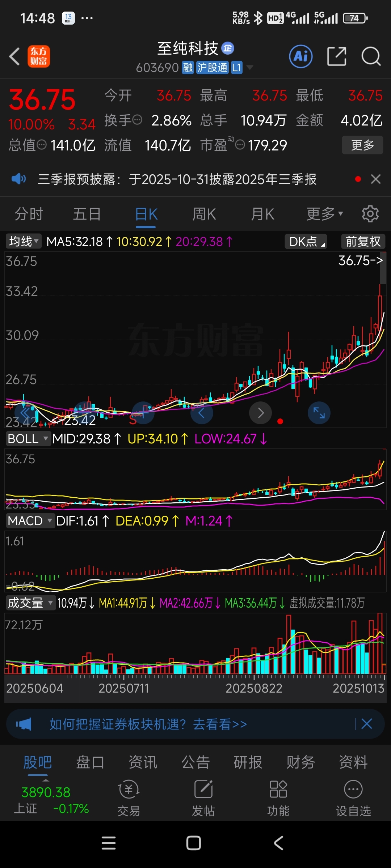391x868 pixels.
Task: Tap the L1 quote level badge
Action: (x=236, y=68)
